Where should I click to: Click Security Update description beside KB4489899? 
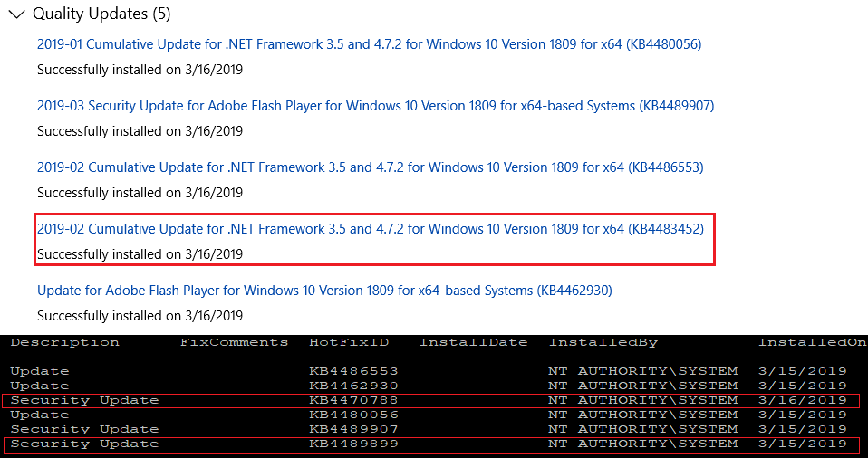click(x=84, y=444)
